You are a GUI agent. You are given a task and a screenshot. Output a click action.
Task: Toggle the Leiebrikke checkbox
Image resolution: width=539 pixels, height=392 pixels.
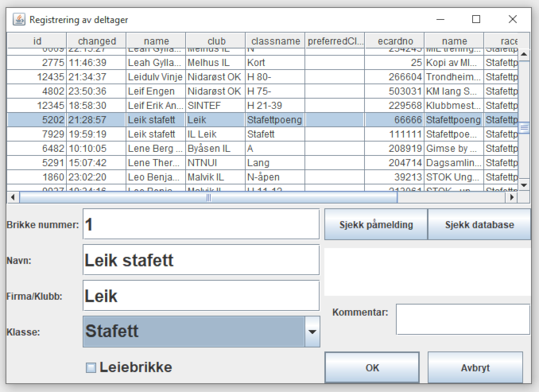[x=91, y=367]
